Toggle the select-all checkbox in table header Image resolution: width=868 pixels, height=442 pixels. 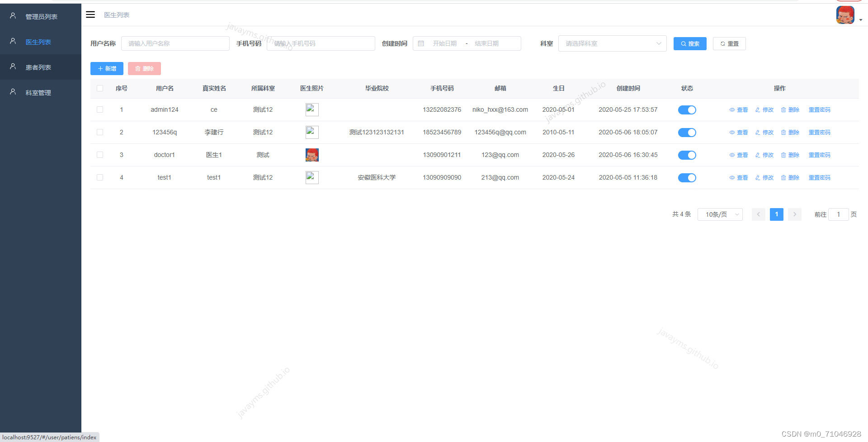pyautogui.click(x=100, y=88)
